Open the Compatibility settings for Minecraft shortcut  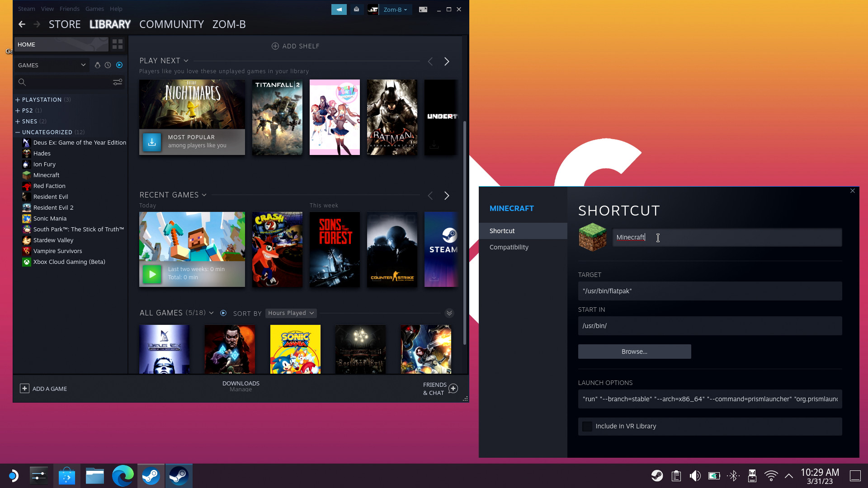coord(509,247)
